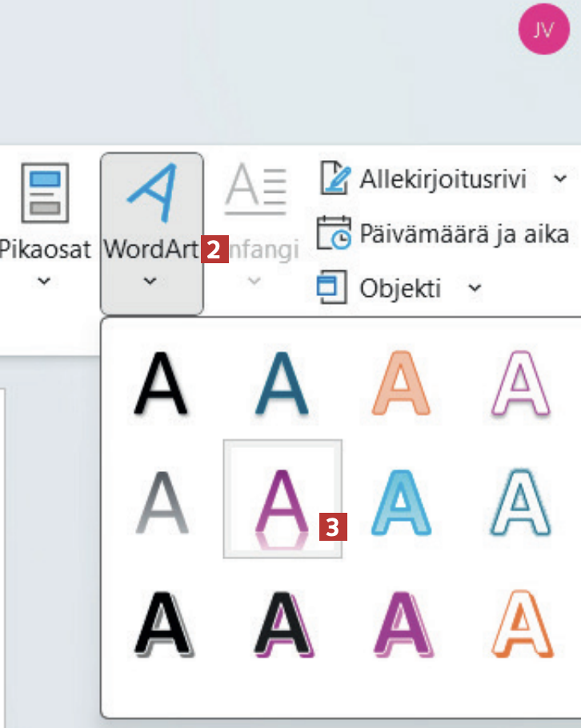This screenshot has width=581, height=728.
Task: Expand the Allekirjoitusrivi dropdown arrow
Action: tap(559, 178)
